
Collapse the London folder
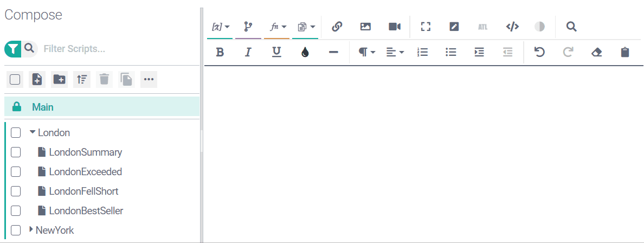(x=33, y=132)
